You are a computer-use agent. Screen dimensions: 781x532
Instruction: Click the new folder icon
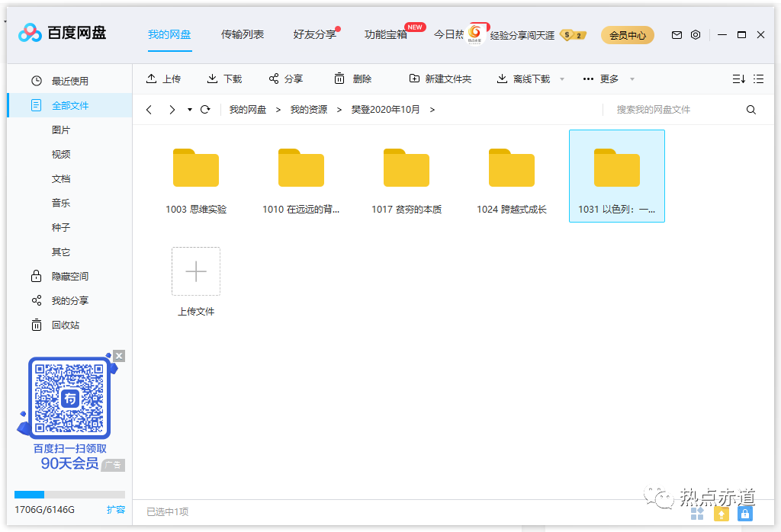(414, 79)
